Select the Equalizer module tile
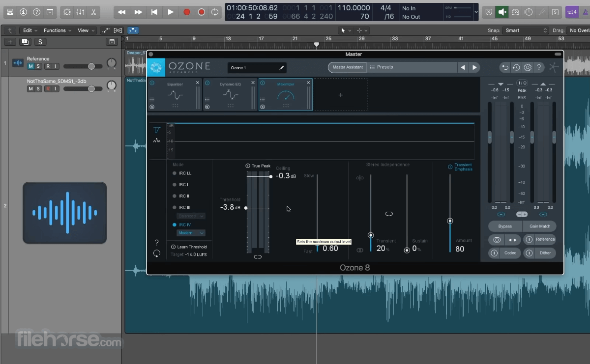This screenshot has width=590, height=364. [175, 95]
